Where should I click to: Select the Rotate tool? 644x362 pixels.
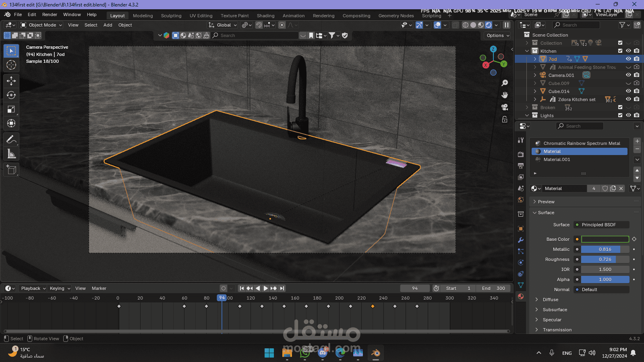click(x=11, y=95)
